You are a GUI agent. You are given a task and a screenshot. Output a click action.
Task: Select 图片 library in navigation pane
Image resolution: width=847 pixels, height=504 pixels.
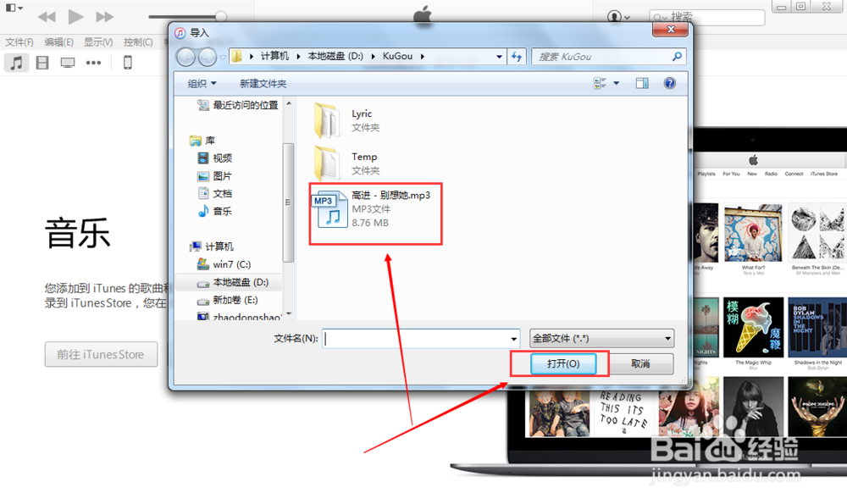[215, 175]
